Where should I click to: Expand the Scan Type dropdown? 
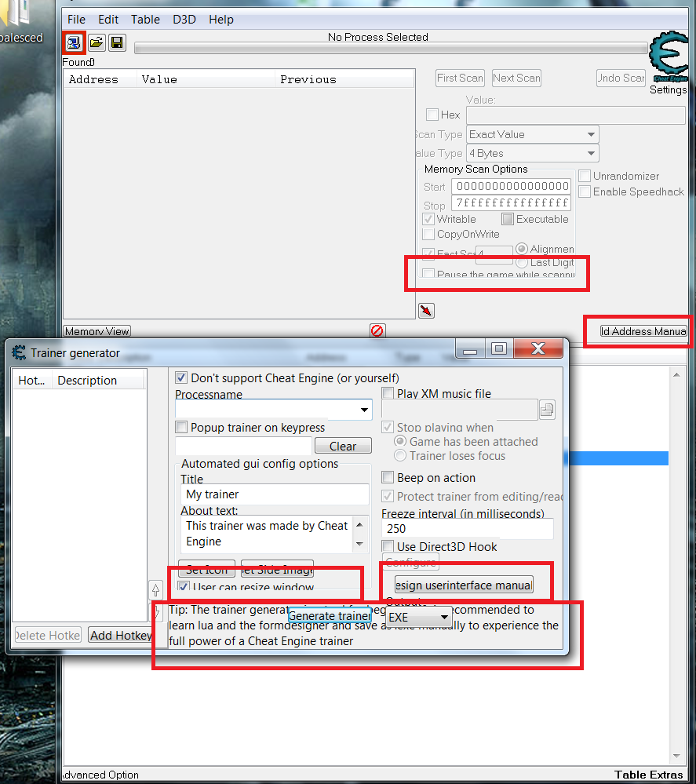(x=533, y=134)
